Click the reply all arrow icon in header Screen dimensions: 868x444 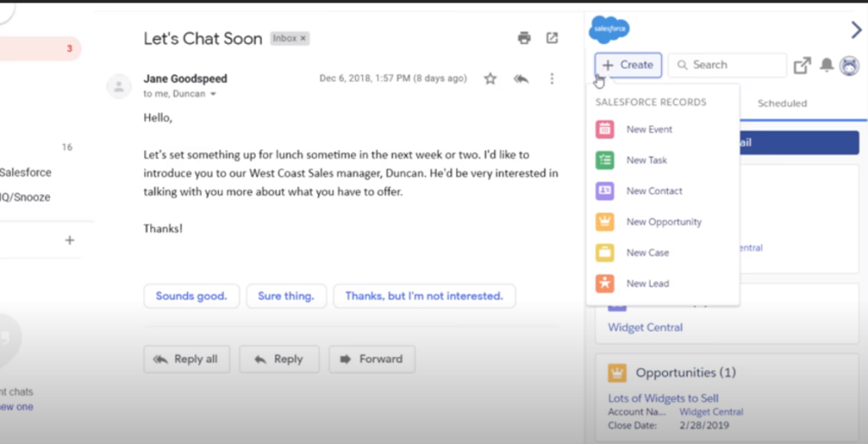pyautogui.click(x=521, y=79)
